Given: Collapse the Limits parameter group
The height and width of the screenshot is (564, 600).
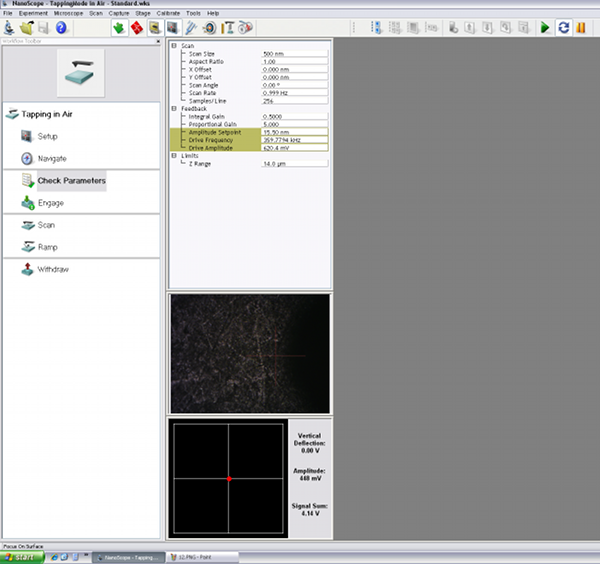Looking at the screenshot, I should [175, 155].
